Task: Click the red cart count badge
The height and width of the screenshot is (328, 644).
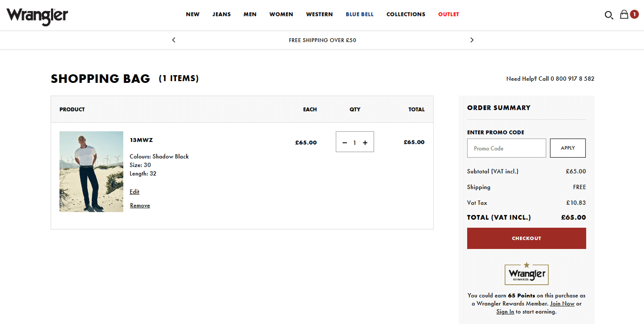Action: [x=635, y=14]
